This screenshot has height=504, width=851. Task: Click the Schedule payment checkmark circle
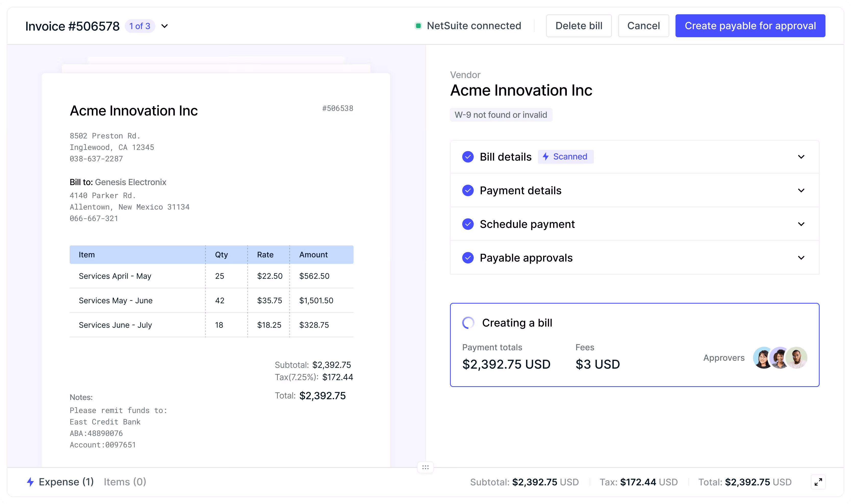(x=468, y=224)
